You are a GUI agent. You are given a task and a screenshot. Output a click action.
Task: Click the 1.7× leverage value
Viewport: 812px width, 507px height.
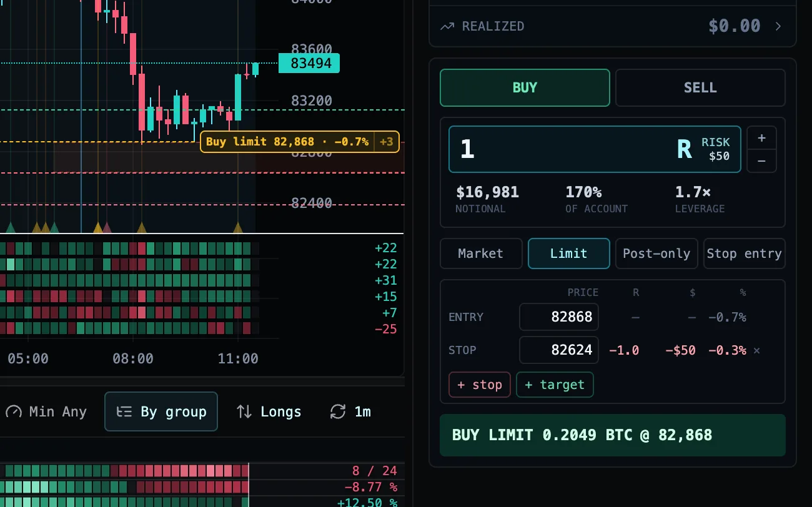point(693,192)
